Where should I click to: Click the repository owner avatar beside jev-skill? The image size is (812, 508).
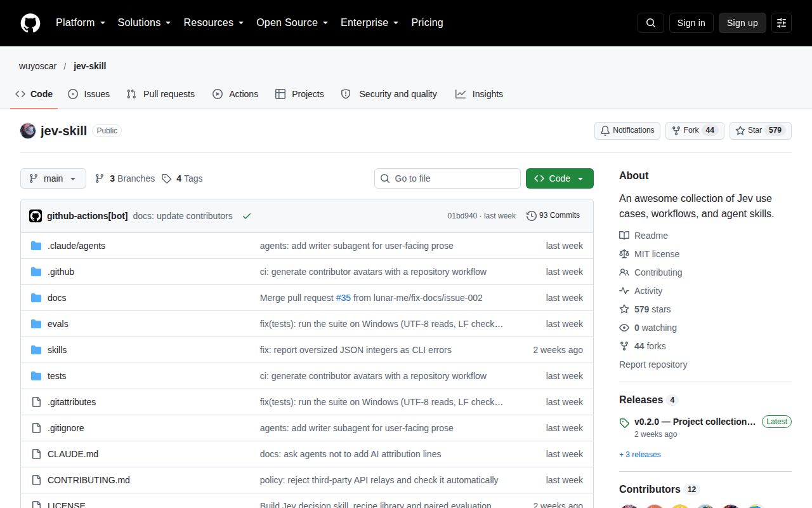28,131
